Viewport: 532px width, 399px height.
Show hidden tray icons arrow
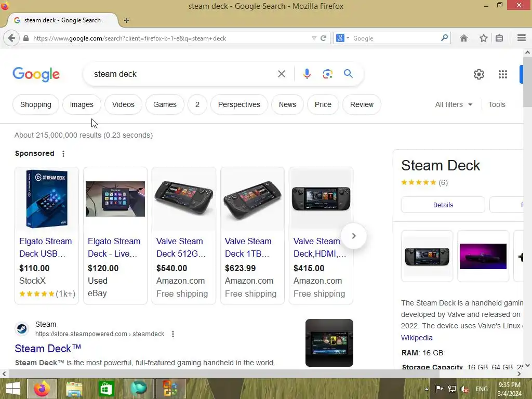(427, 389)
